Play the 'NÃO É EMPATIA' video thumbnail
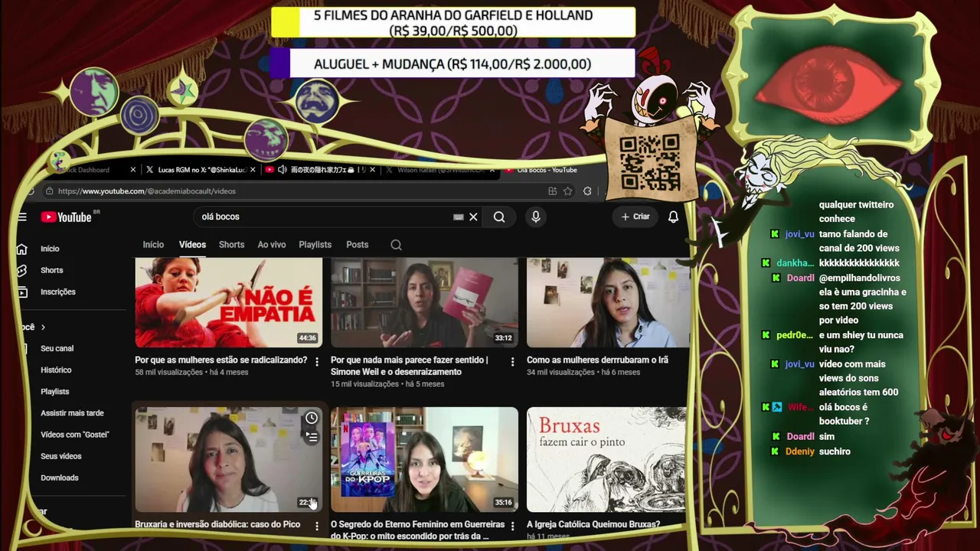This screenshot has height=551, width=980. 229,302
